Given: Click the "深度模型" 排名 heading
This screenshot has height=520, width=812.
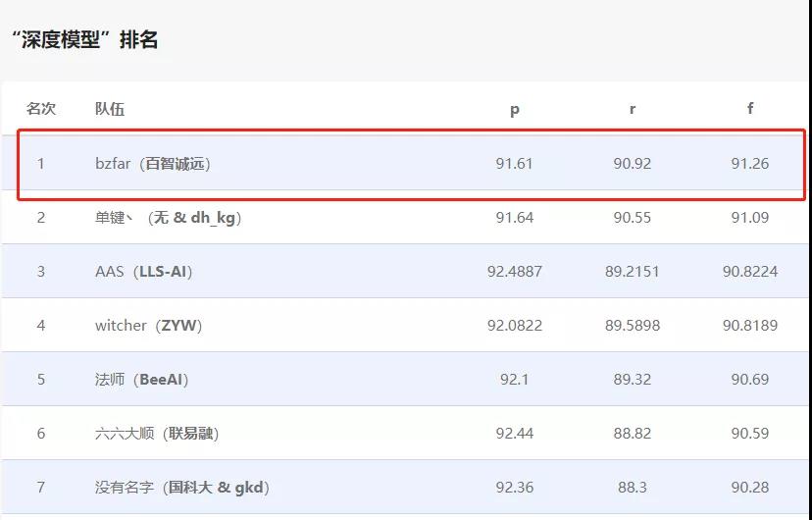Looking at the screenshot, I should pyautogui.click(x=84, y=40).
